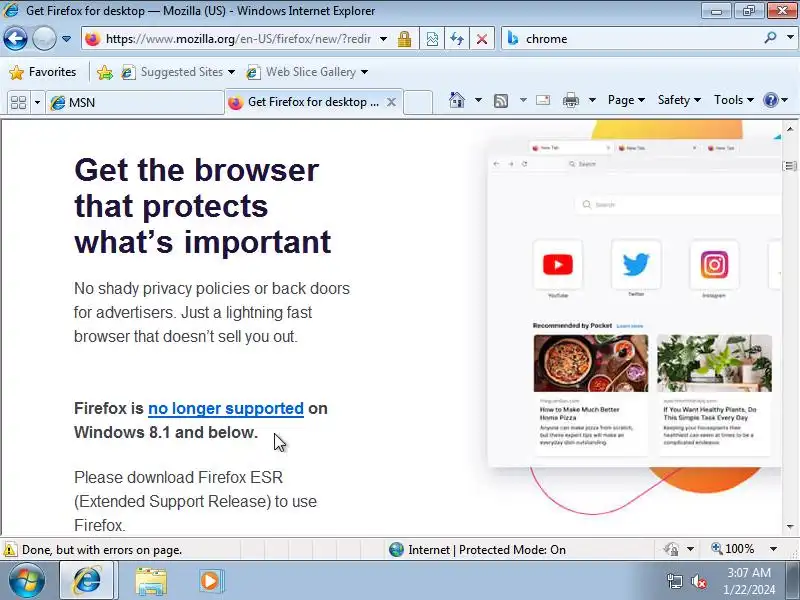Open the Favorites star button
Viewport: 800px width, 600px height.
click(42, 72)
